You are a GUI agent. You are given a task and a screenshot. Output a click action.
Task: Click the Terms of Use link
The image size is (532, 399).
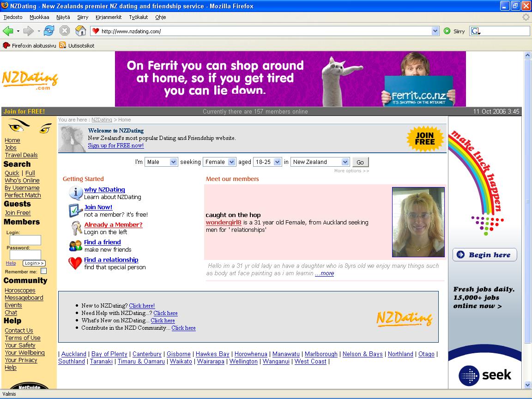coord(22,338)
